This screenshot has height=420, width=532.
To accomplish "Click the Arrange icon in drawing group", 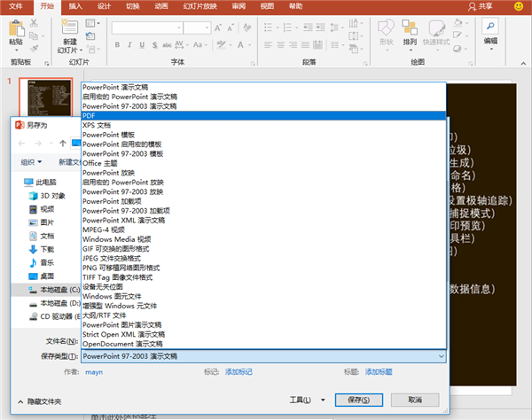I will 410,27.
